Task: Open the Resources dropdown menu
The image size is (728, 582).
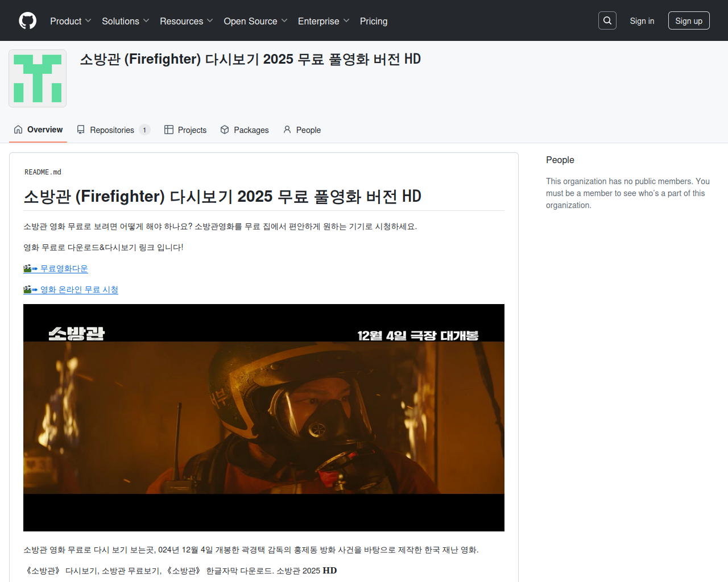Action: point(186,21)
